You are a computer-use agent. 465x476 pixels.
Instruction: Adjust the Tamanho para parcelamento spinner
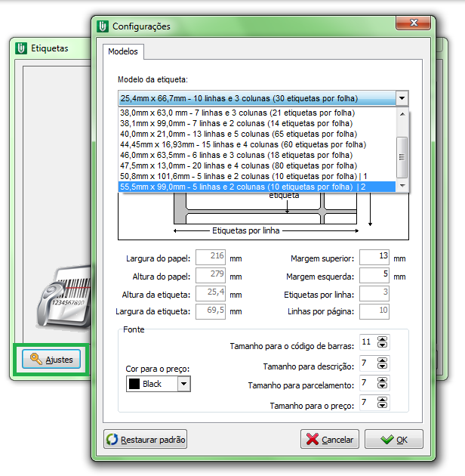[382, 383]
